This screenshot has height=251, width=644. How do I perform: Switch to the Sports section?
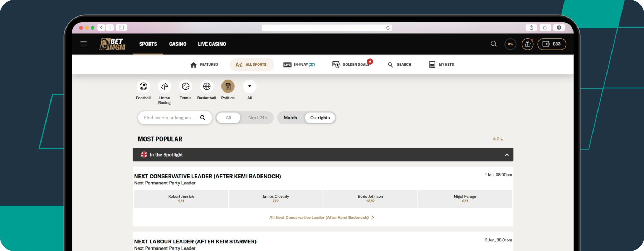point(148,44)
